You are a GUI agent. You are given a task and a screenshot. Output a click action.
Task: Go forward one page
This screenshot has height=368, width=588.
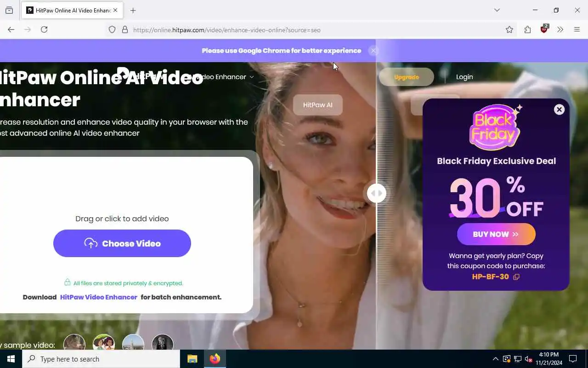[x=28, y=29]
